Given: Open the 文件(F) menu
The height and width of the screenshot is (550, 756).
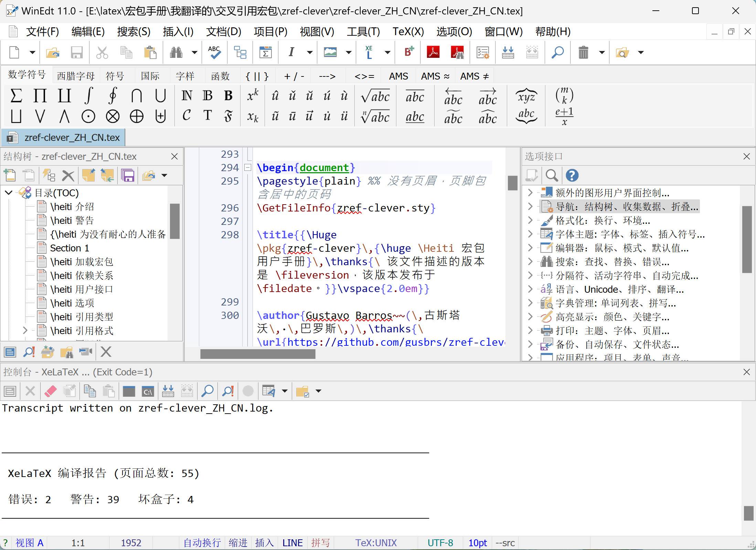Looking at the screenshot, I should point(42,32).
